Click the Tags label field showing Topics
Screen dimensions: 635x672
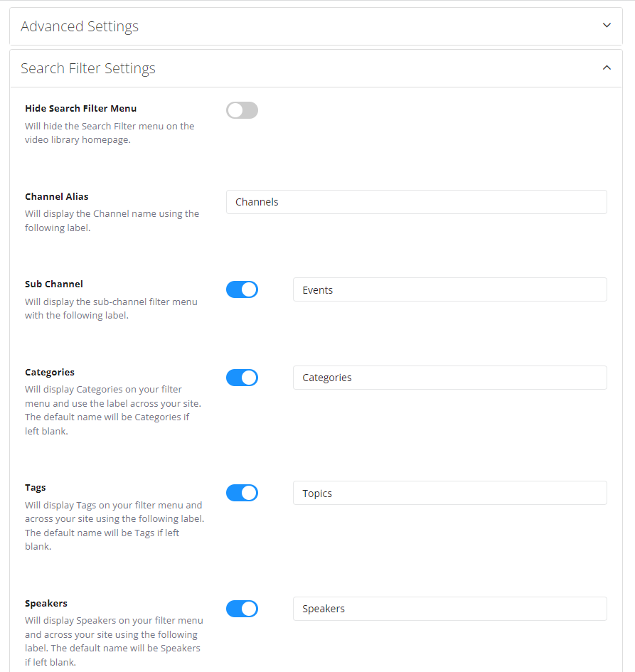(450, 493)
